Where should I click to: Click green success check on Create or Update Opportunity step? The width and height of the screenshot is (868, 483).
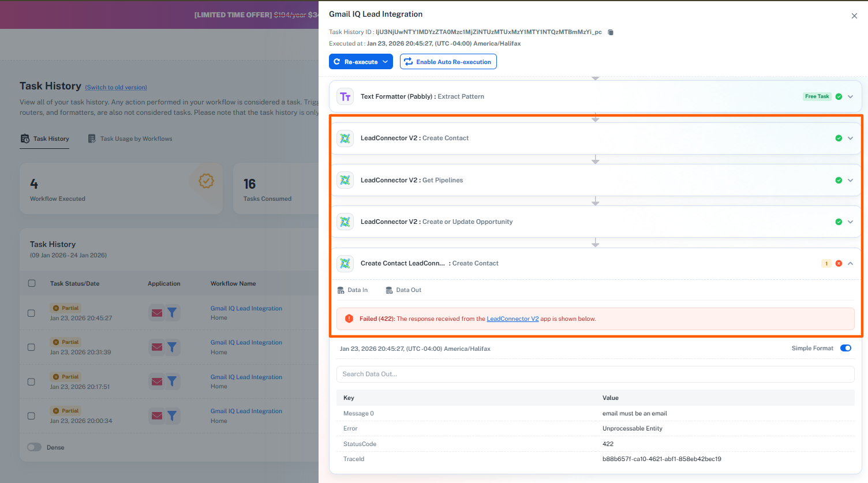tap(839, 222)
